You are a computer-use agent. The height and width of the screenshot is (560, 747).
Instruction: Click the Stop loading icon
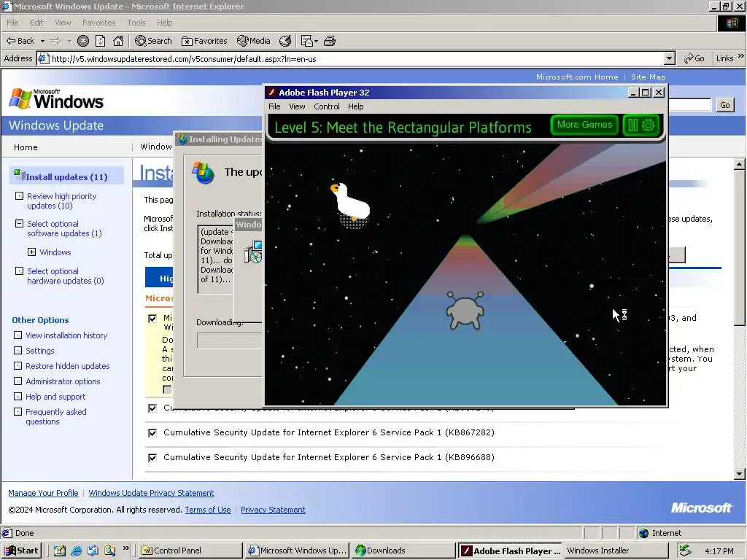point(83,41)
